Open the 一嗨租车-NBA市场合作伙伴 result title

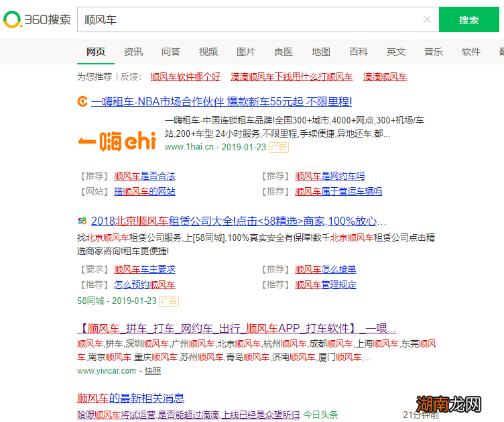221,101
